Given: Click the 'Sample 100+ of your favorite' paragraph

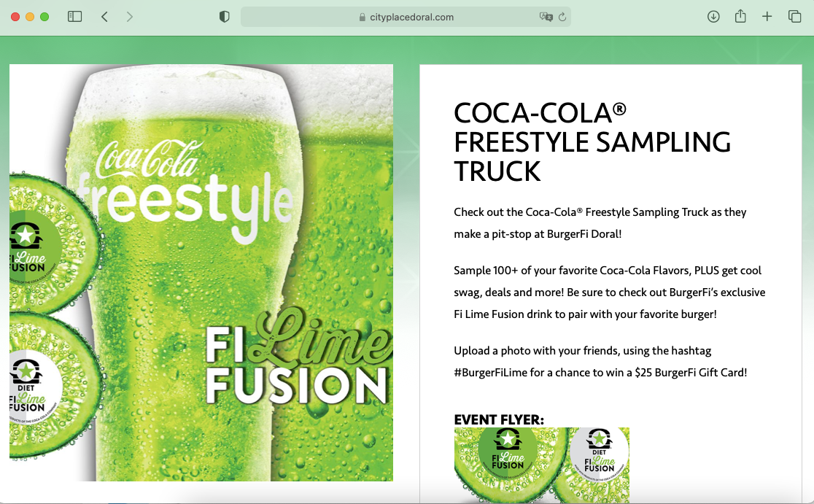Looking at the screenshot, I should point(610,292).
